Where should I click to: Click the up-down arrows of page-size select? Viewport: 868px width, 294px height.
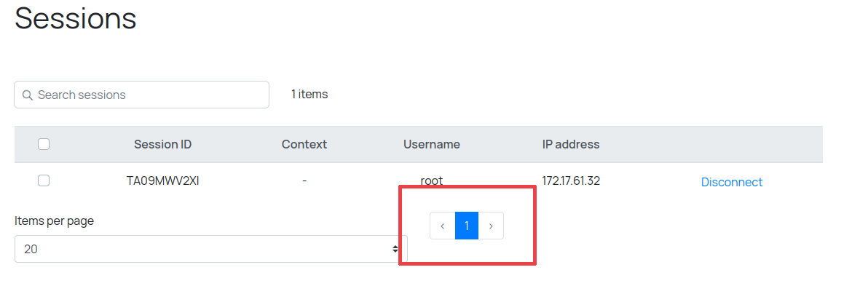pos(395,249)
